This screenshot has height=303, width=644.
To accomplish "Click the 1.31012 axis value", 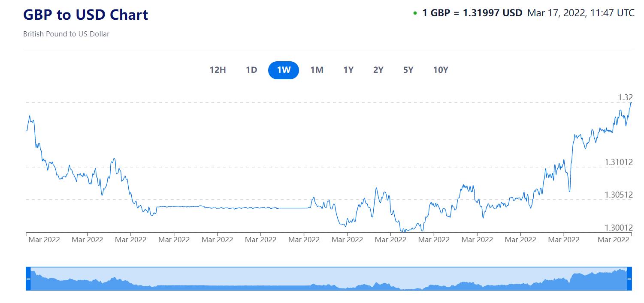I will [619, 162].
